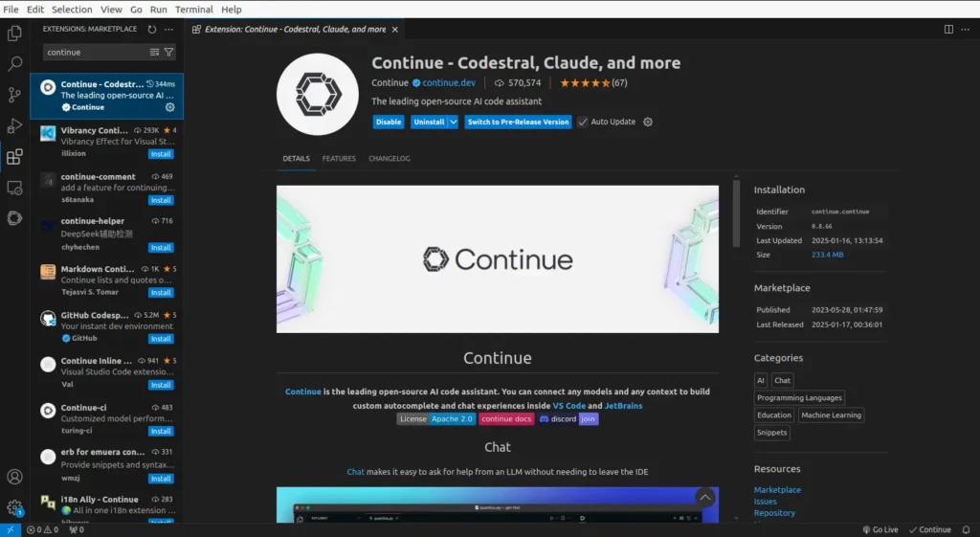
Task: Open the File menu
Action: click(x=11, y=10)
